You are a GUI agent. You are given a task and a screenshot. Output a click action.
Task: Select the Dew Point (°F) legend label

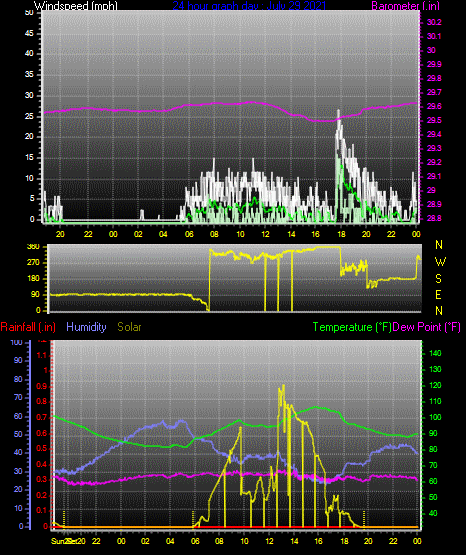(427, 327)
